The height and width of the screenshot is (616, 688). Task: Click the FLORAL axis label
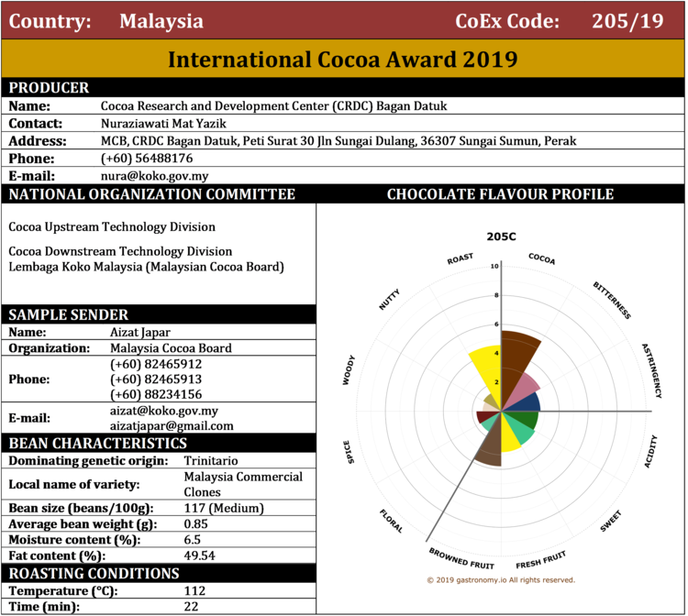[391, 521]
